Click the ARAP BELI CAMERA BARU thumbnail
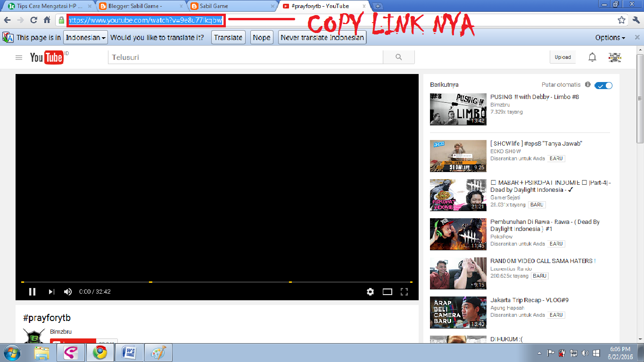 coord(458,312)
